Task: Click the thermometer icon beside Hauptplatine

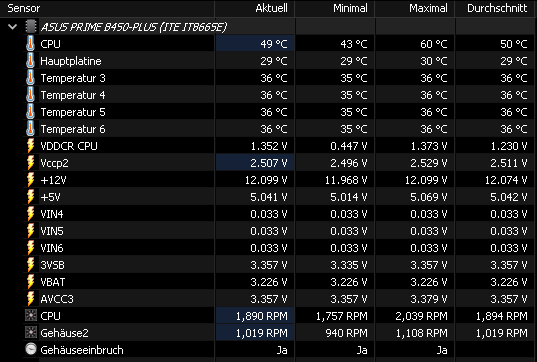Action: pos(30,61)
